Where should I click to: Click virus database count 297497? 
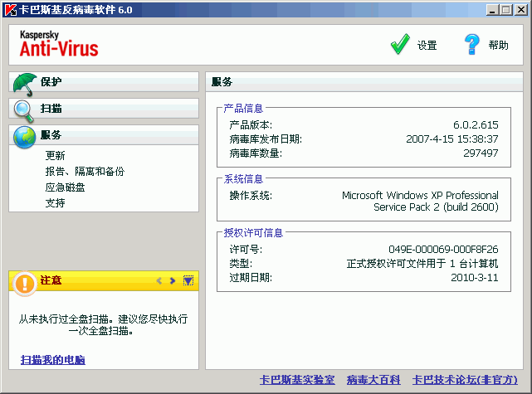click(481, 153)
